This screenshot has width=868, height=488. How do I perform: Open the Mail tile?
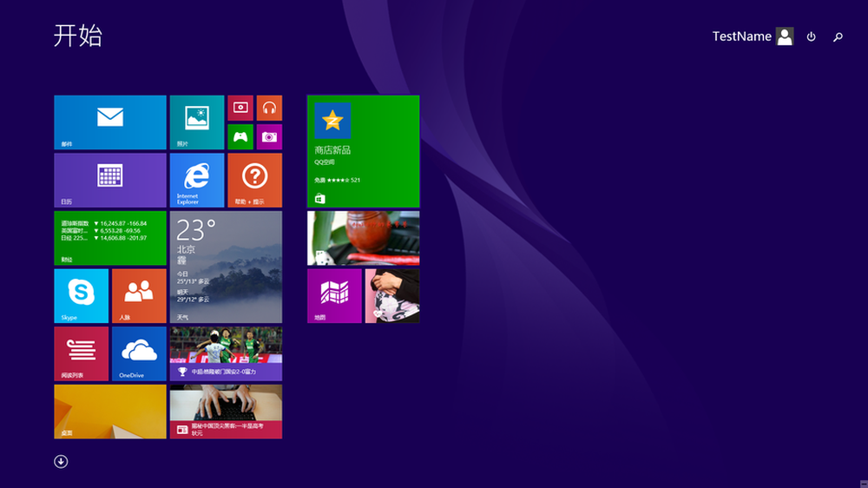pyautogui.click(x=110, y=122)
